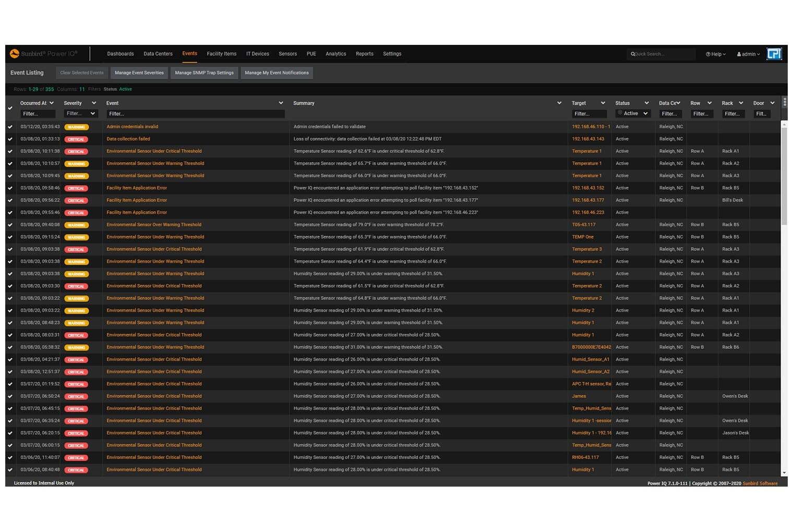
Task: Open the column options menu (three dots)
Action: pyautogui.click(x=785, y=102)
